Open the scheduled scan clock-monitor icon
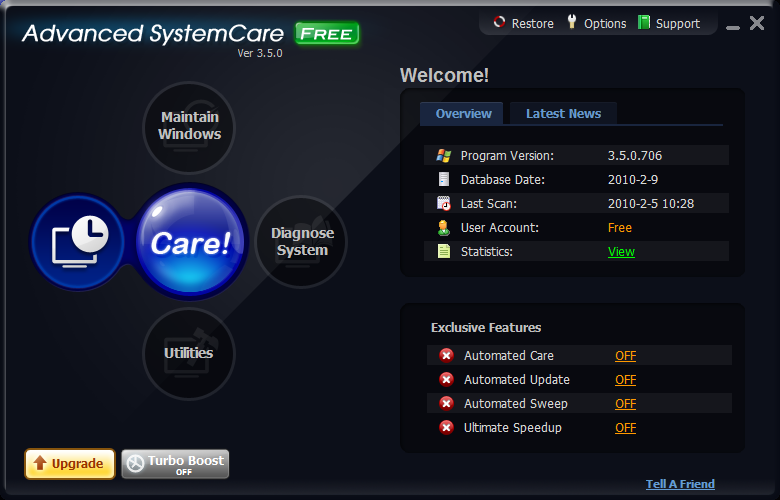Screen dimensions: 780x500 (79, 242)
